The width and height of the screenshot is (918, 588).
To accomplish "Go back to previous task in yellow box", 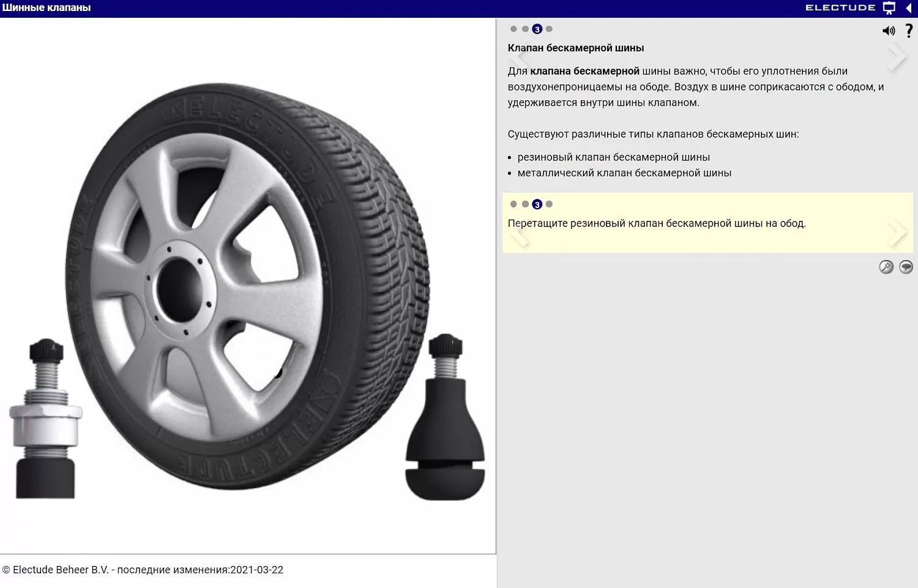I will tap(519, 236).
